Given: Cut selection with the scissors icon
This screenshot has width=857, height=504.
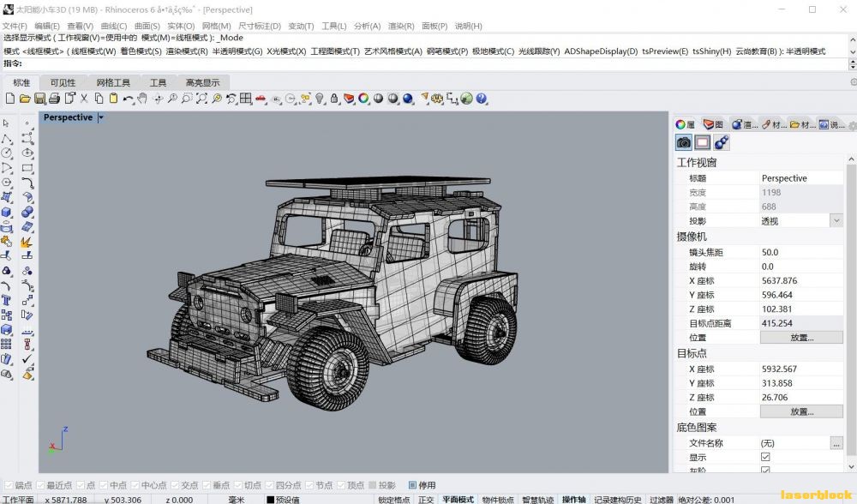Looking at the screenshot, I should tap(84, 99).
